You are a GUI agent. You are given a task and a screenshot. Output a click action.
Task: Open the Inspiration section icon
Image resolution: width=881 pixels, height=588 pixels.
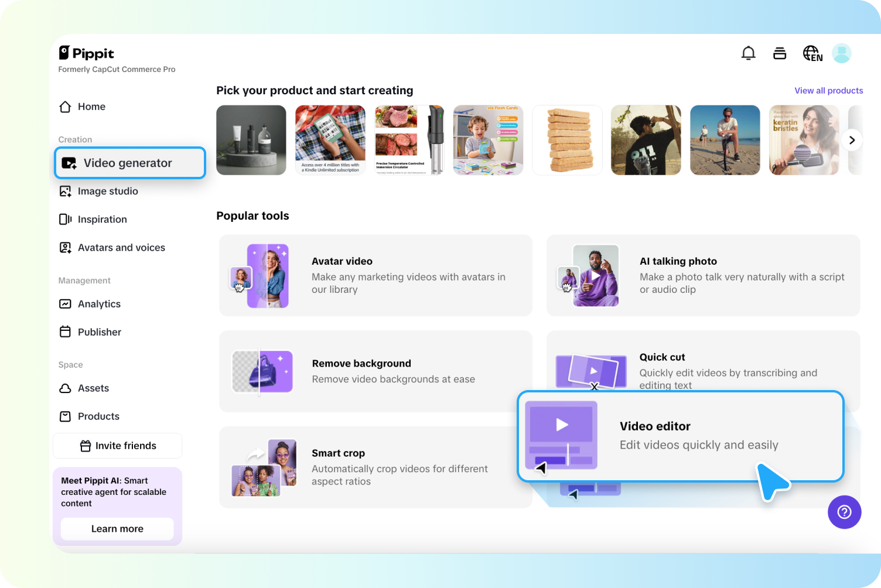[x=65, y=219]
